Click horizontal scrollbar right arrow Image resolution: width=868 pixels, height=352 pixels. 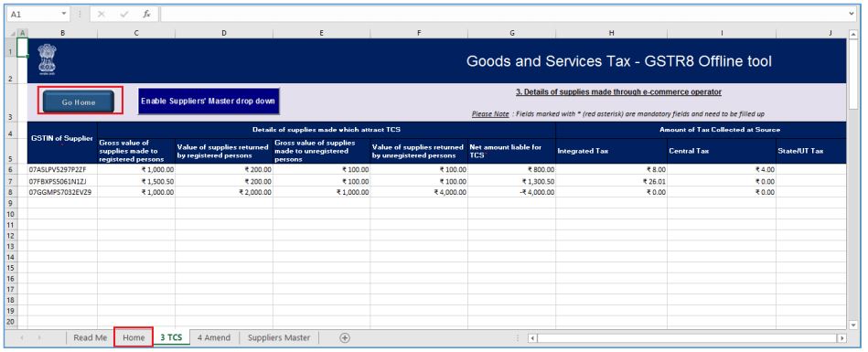(841, 337)
